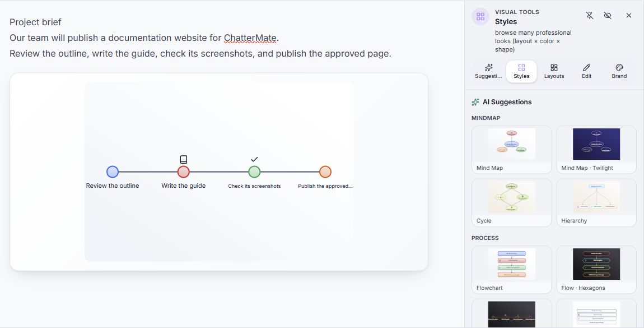Viewport: 644px width, 328px height.
Task: Apply the Hierarchy style
Action: pyautogui.click(x=596, y=202)
